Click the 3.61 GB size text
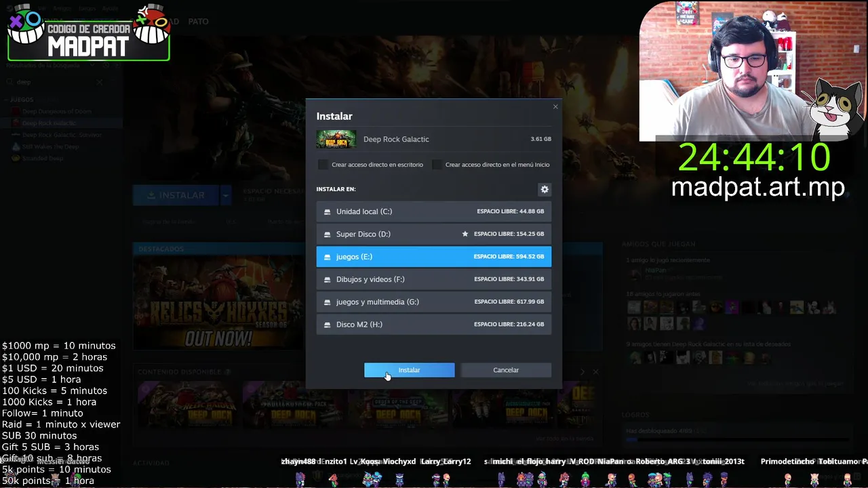The image size is (868, 488). pyautogui.click(x=540, y=139)
